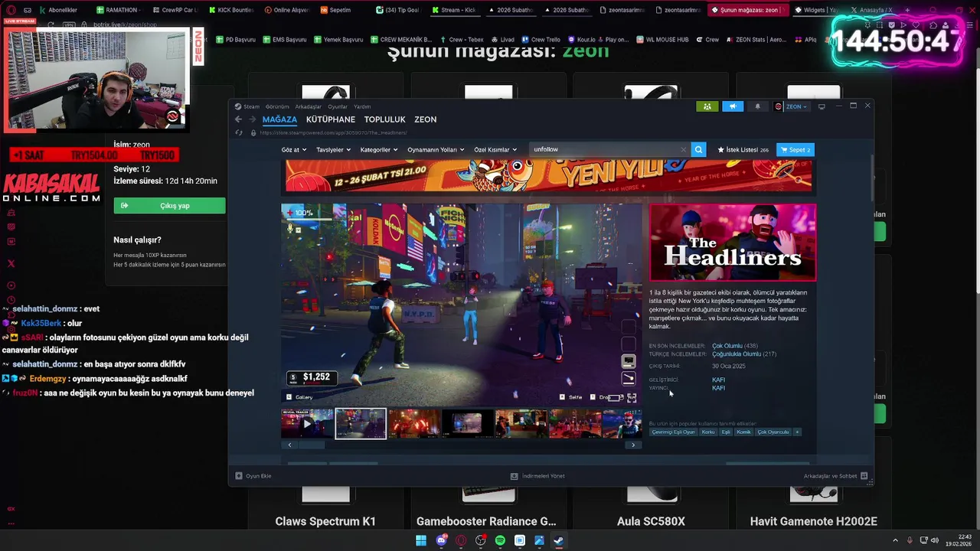The image size is (980, 551).
Task: Click the X logo in browser sidebar
Action: 11,263
